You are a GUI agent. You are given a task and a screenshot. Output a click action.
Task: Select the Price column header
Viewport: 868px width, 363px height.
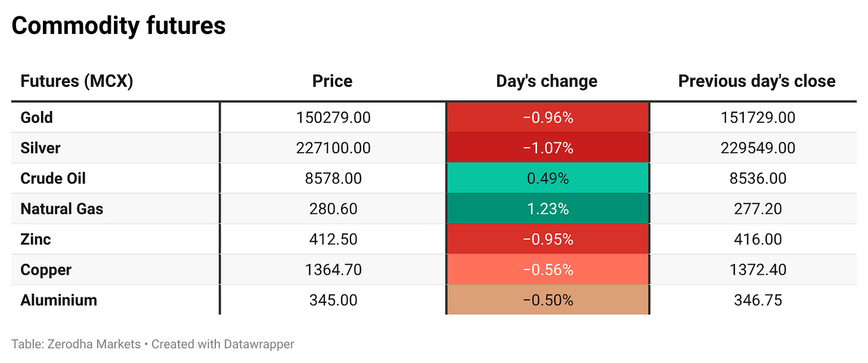[333, 81]
